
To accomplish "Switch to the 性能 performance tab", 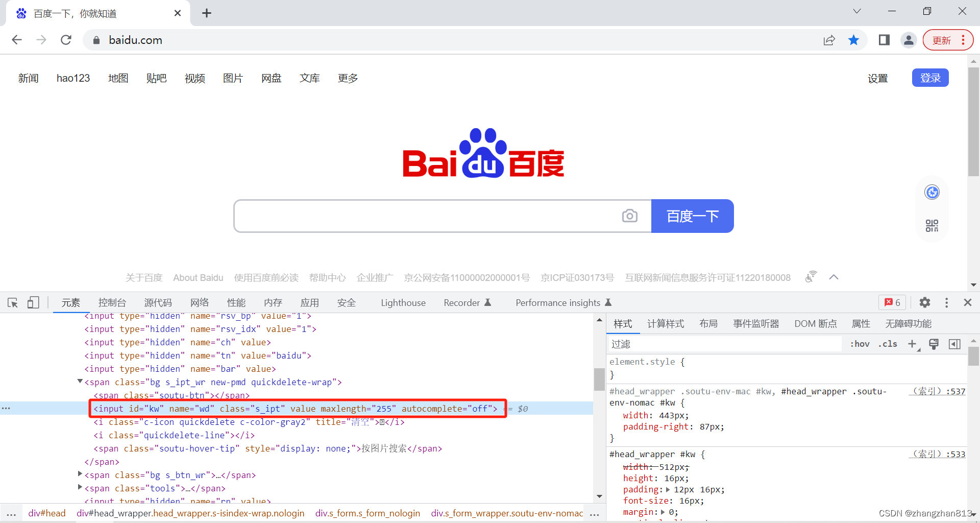I will (236, 303).
